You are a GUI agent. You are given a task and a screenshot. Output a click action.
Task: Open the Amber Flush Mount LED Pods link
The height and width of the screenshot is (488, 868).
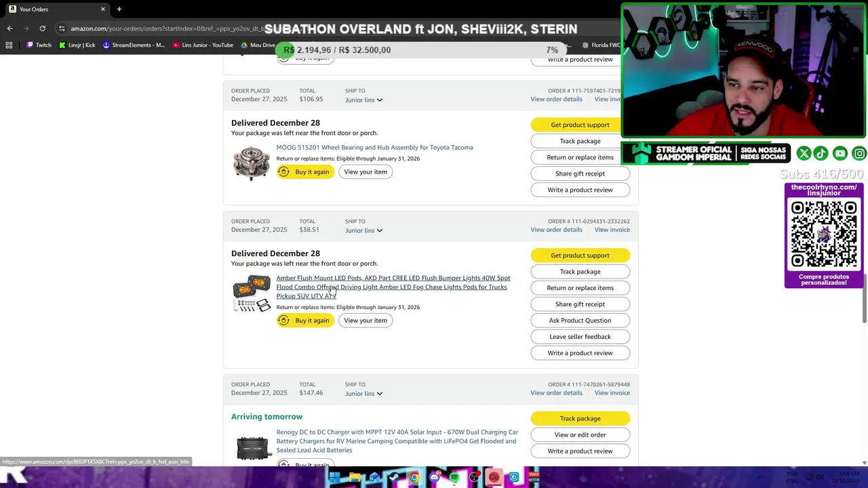click(393, 287)
